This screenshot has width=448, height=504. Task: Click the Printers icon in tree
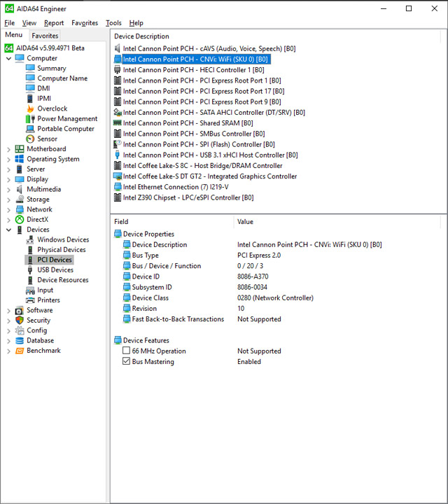click(x=30, y=300)
